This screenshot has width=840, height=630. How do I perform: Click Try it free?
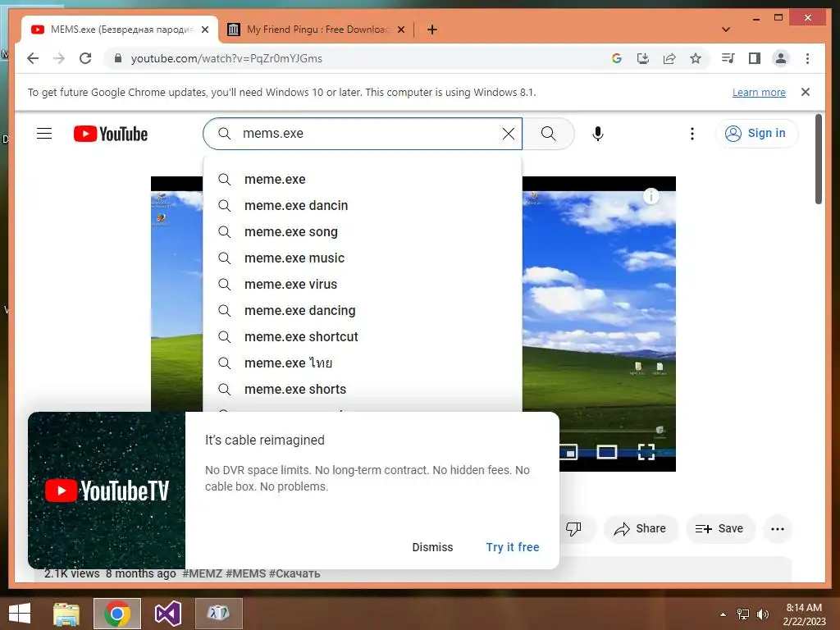point(513,547)
